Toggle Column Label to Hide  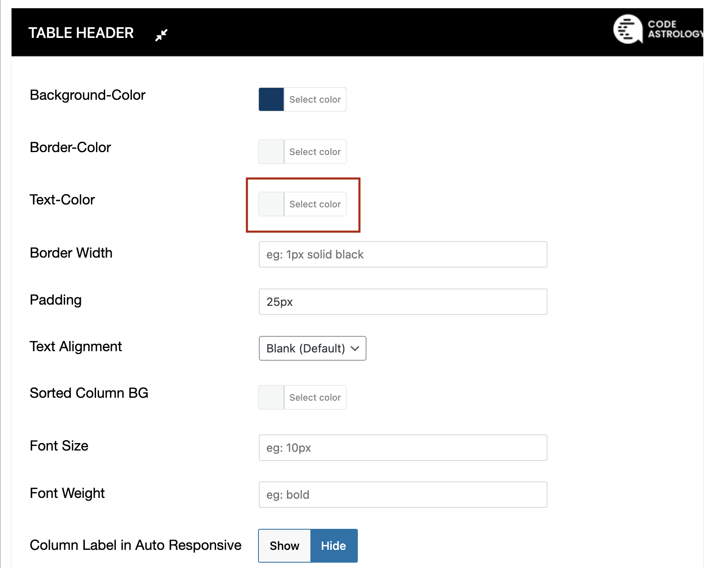pos(333,546)
